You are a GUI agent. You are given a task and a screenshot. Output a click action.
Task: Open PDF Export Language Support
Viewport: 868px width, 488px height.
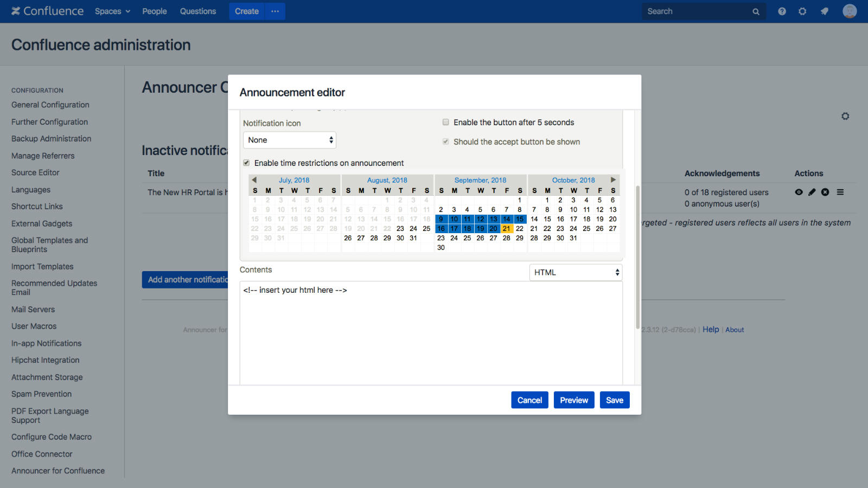pyautogui.click(x=50, y=415)
